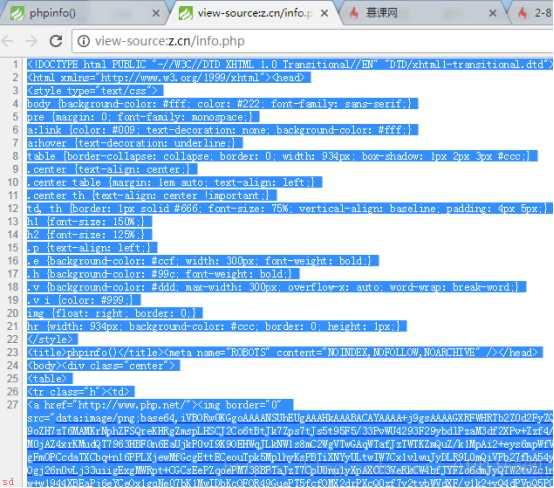Click the .center table margin line
This screenshot has width=554, height=488.
coord(175,182)
